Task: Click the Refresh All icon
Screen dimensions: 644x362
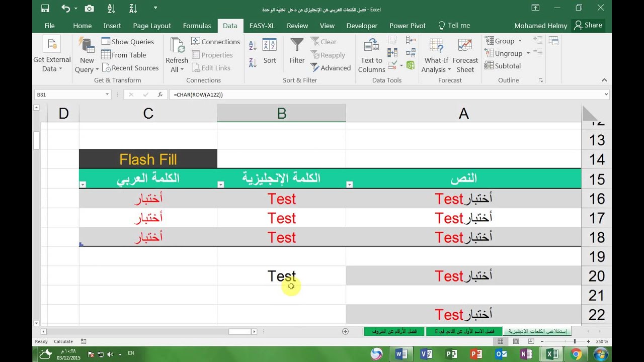Action: (x=177, y=45)
